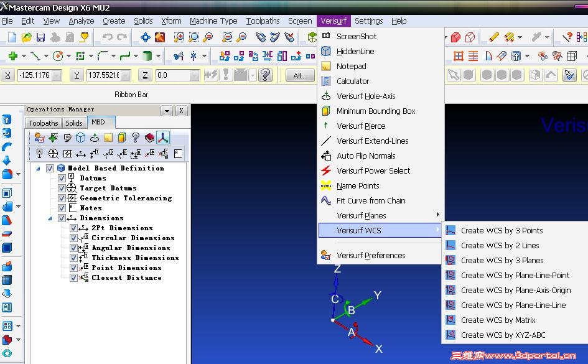Click the preferences person icon in MBD toolbar

click(x=39, y=138)
